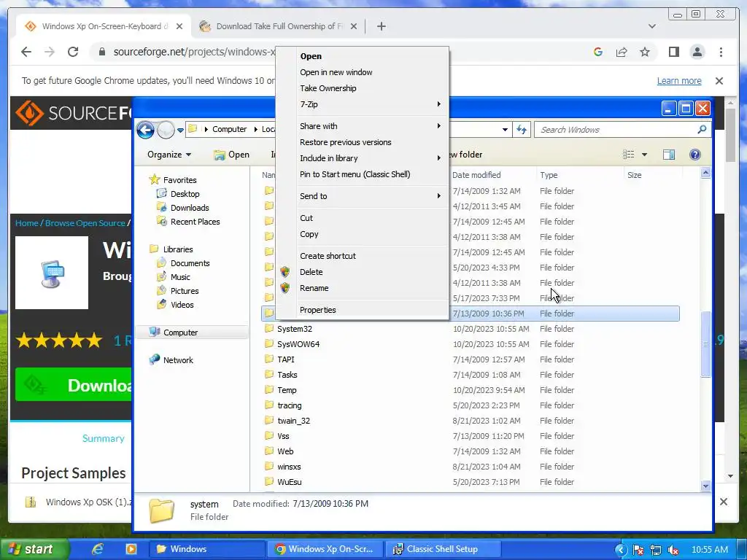Viewport: 747px width, 560px height.
Task: Bookmark this page with star icon
Action: coord(645,52)
